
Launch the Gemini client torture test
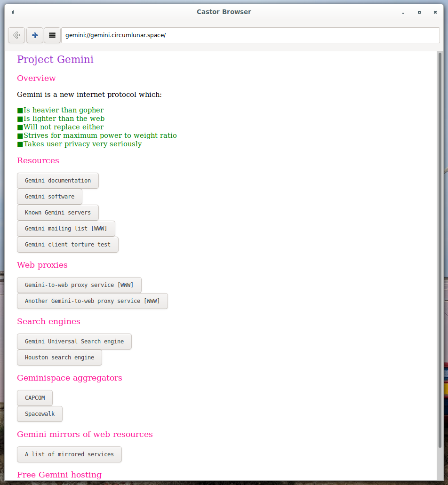68,245
